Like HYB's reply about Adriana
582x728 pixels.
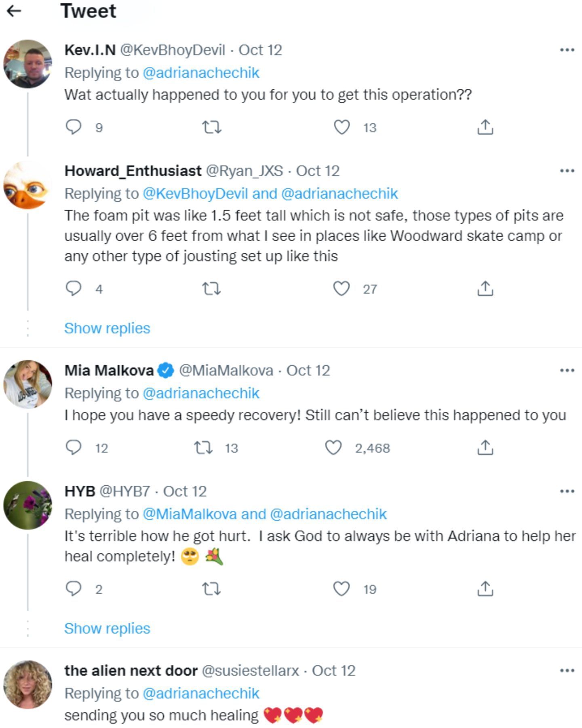[341, 589]
